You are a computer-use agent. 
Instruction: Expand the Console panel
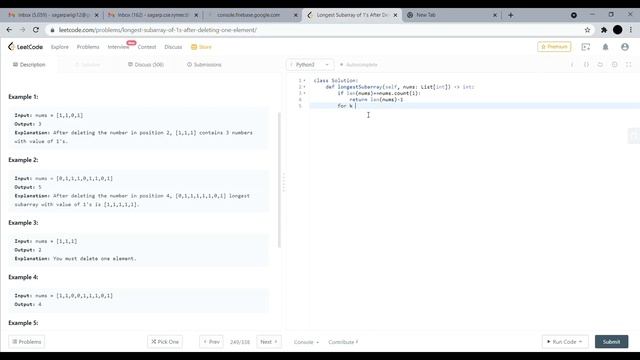pos(306,342)
